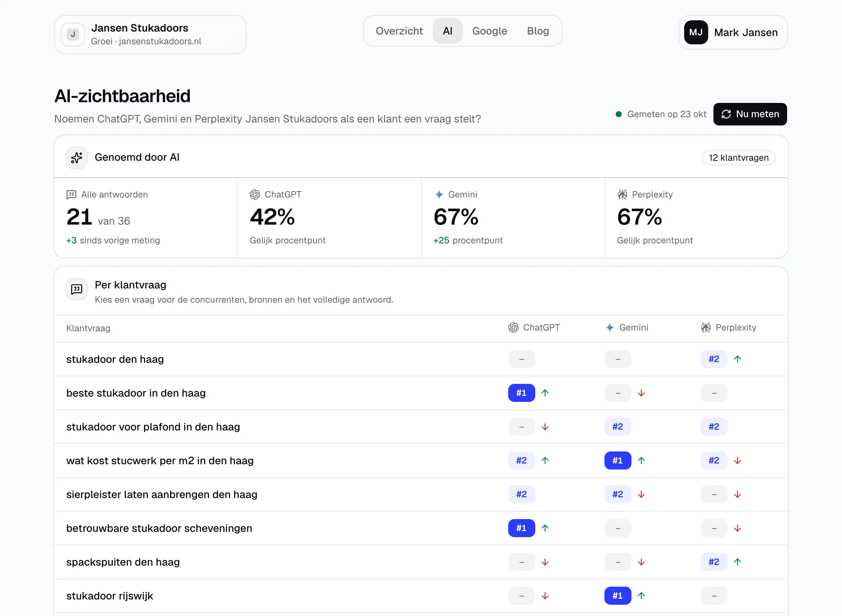This screenshot has height=616, width=842.
Task: Click the MJ avatar of Mark Jansen
Action: (x=696, y=32)
